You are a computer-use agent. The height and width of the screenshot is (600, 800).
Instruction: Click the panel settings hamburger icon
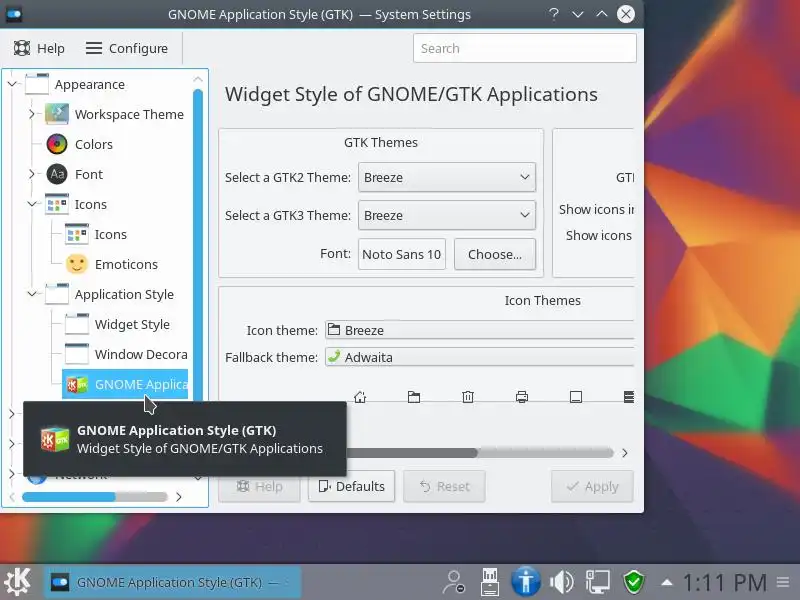click(x=784, y=582)
